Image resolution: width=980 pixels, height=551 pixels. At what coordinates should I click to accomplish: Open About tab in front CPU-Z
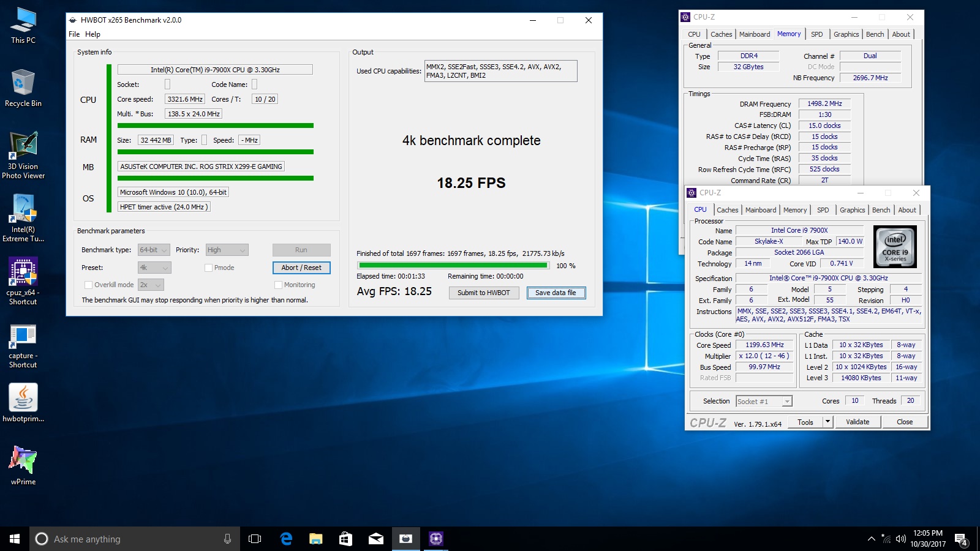[x=907, y=210]
